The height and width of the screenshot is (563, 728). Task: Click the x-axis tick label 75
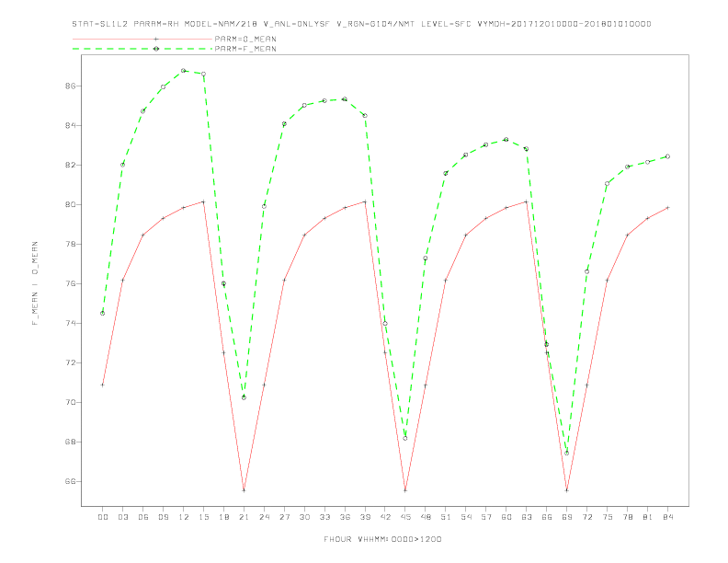click(608, 517)
